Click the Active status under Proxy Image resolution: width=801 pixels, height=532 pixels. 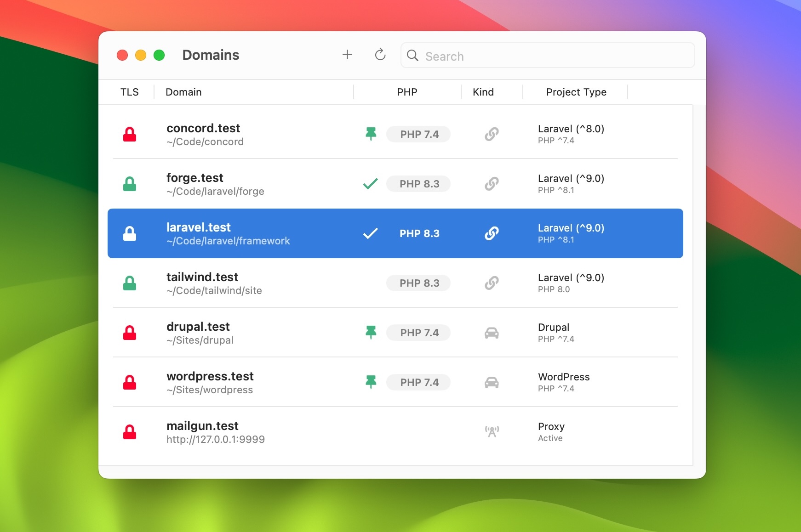pos(550,438)
